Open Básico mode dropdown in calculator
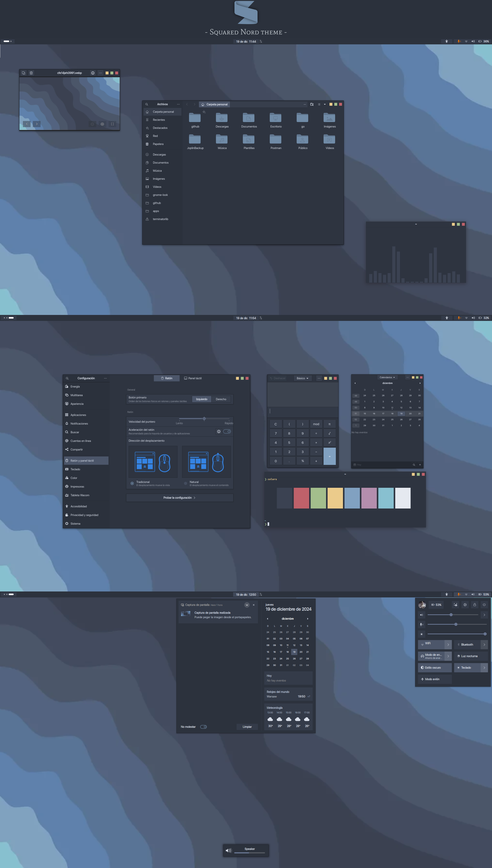The width and height of the screenshot is (492, 868). point(303,379)
